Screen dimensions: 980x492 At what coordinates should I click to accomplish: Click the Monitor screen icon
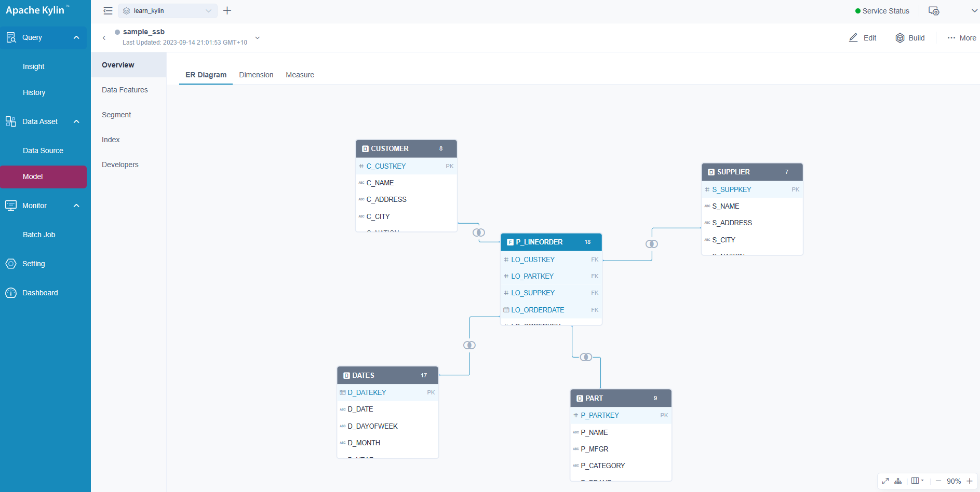point(11,206)
